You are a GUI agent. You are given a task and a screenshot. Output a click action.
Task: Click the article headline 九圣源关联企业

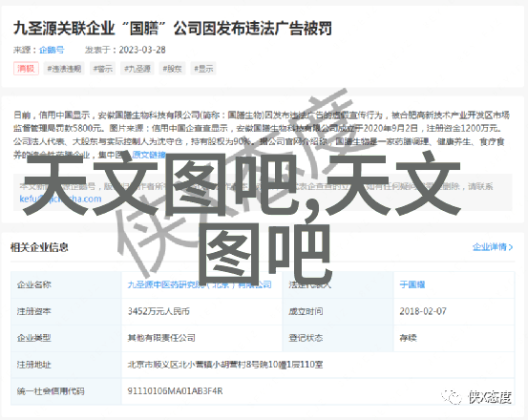[173, 29]
